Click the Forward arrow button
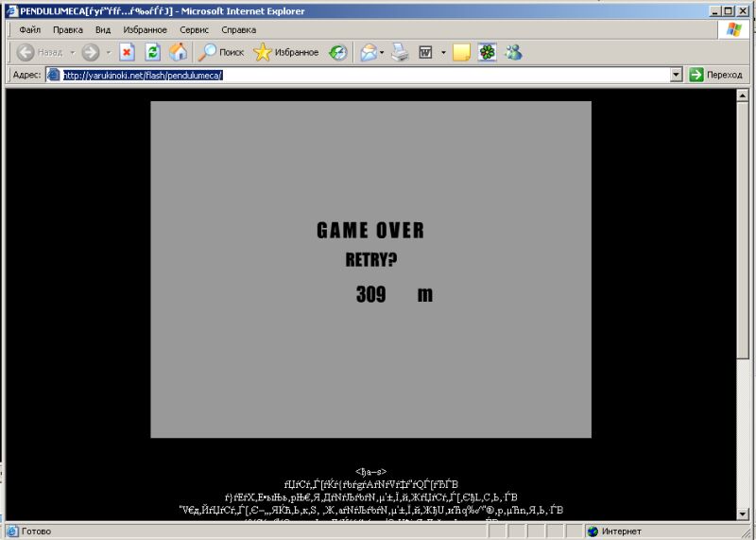Image resolution: width=756 pixels, height=540 pixels. tap(91, 53)
